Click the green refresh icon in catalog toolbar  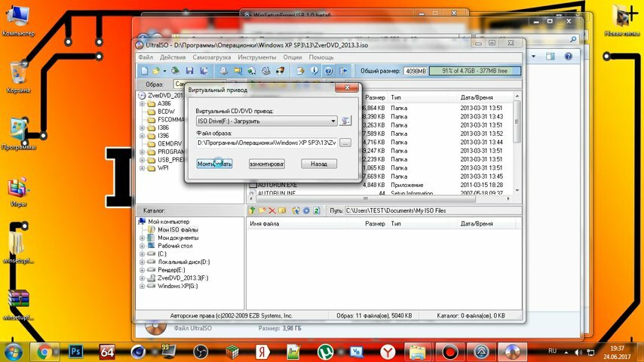tap(316, 210)
